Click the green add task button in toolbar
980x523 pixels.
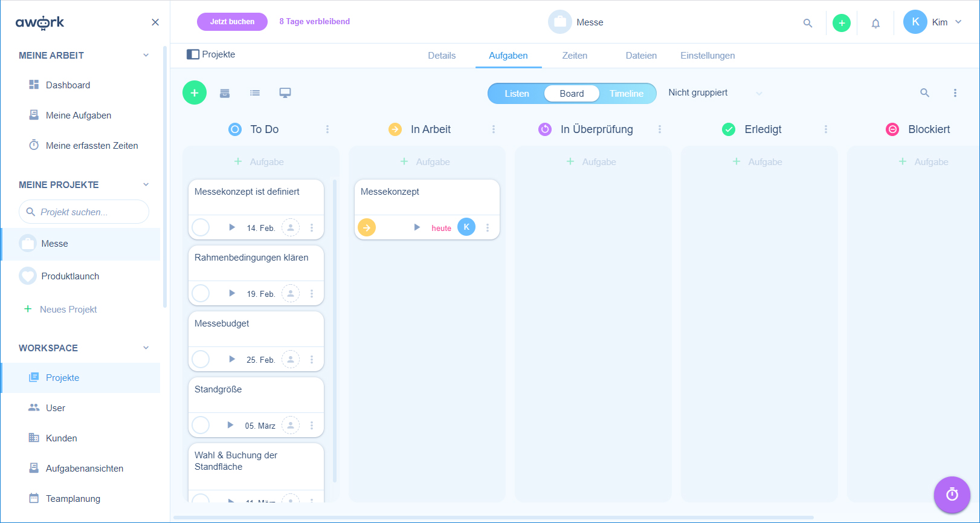[x=195, y=93]
